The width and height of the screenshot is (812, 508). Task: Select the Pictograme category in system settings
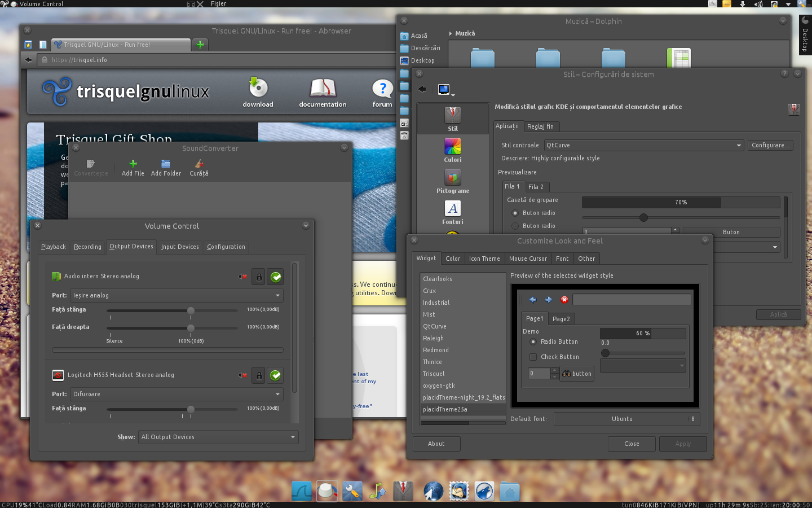453,182
